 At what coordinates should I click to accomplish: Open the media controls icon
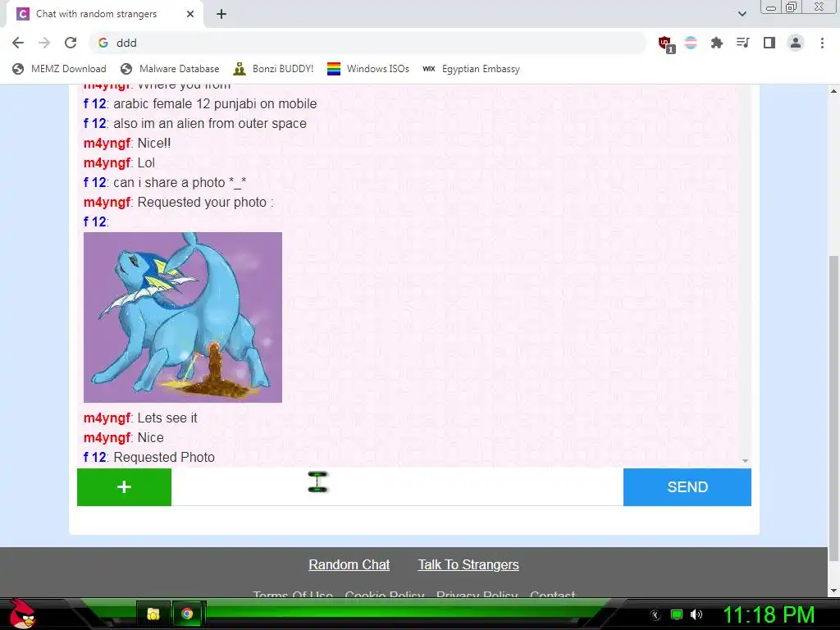pyautogui.click(x=743, y=43)
